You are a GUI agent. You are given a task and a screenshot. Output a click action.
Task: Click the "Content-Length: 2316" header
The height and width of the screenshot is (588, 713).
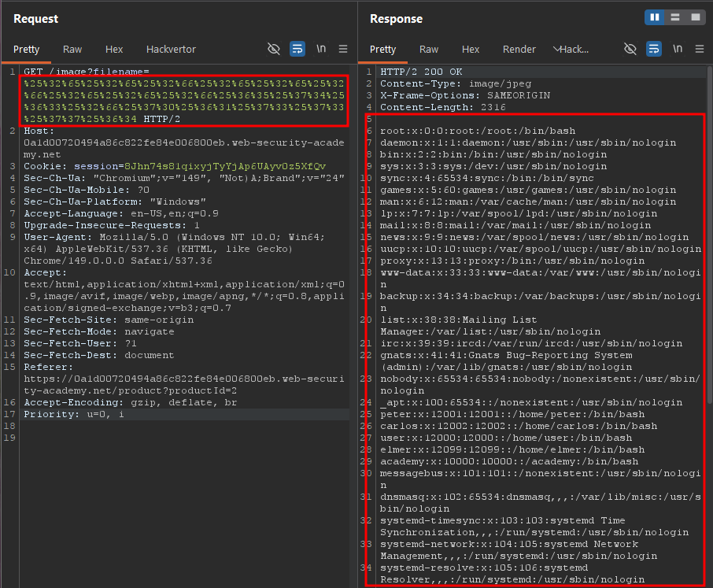pos(443,107)
